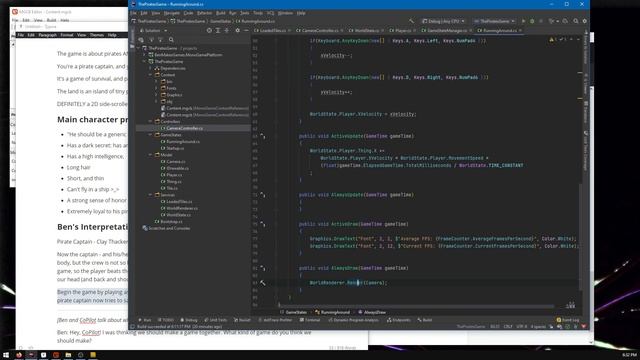The image size is (640, 360).
Task: Click Windows Start button on the taskbar
Action: click(6, 355)
